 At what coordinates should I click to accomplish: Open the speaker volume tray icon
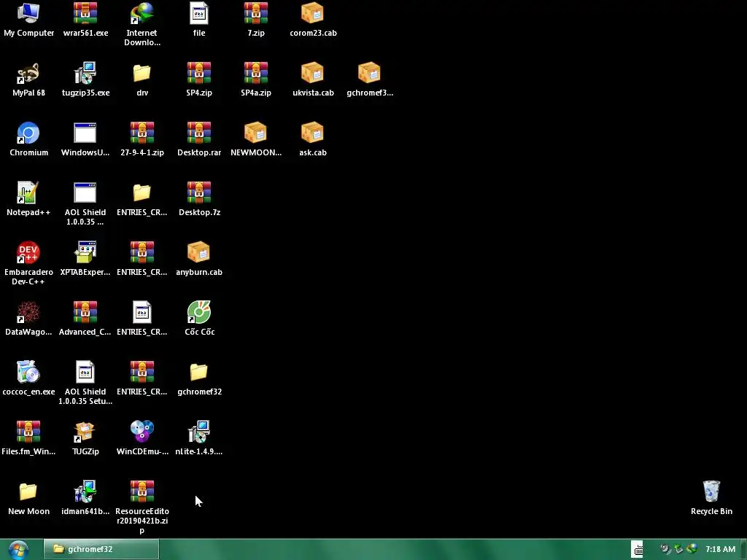pos(665,549)
